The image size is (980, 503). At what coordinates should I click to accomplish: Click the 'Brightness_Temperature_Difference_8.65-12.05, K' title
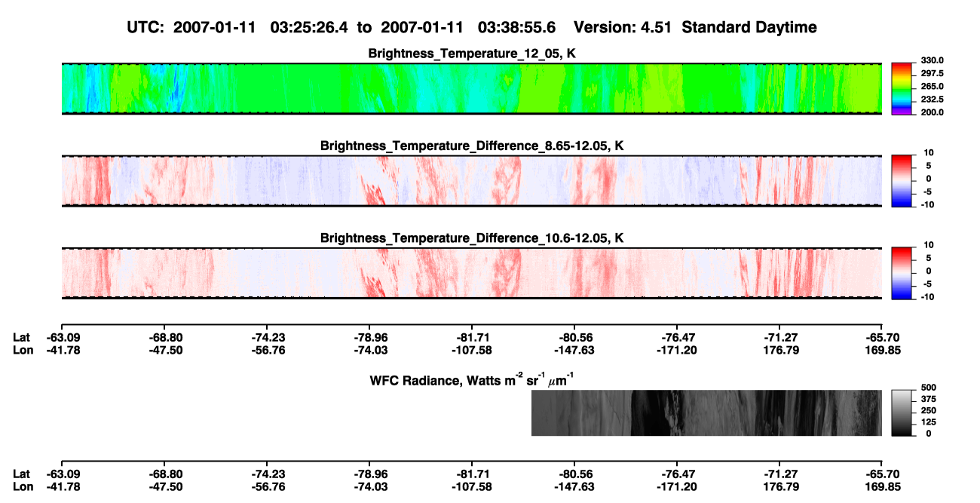point(472,146)
